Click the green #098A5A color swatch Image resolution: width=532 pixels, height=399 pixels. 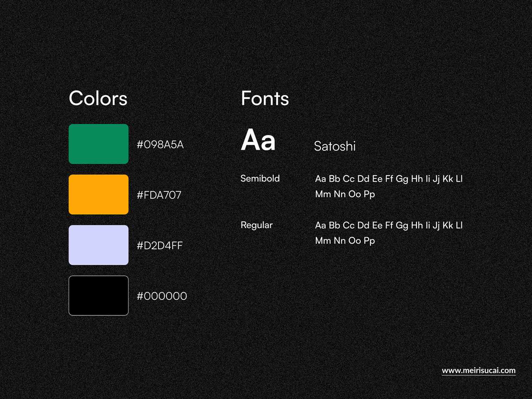[x=98, y=144]
